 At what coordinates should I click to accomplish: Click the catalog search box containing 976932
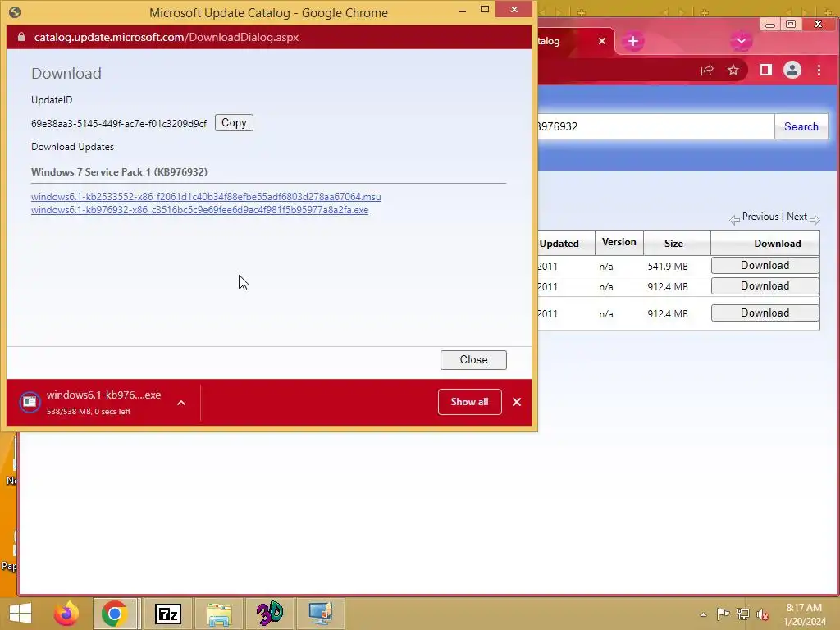point(655,126)
